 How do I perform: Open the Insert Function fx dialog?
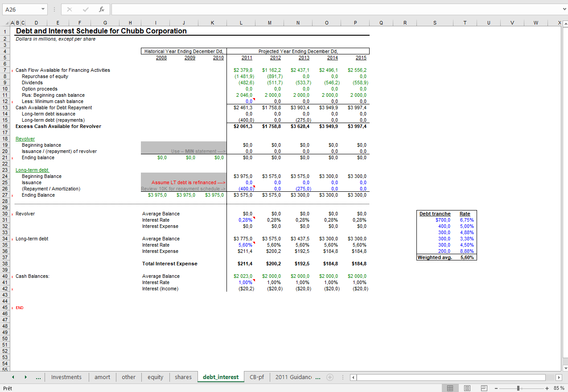click(102, 9)
